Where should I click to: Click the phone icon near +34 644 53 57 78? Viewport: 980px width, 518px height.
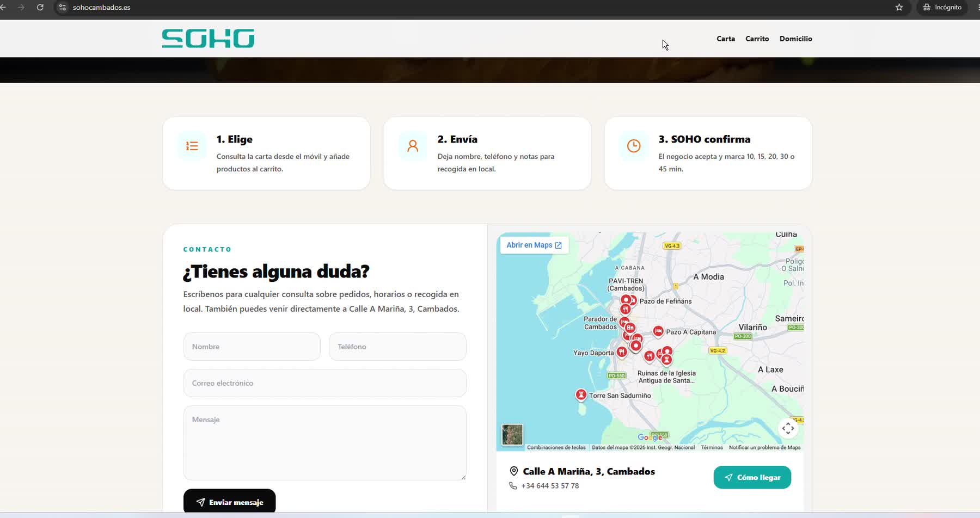(513, 485)
